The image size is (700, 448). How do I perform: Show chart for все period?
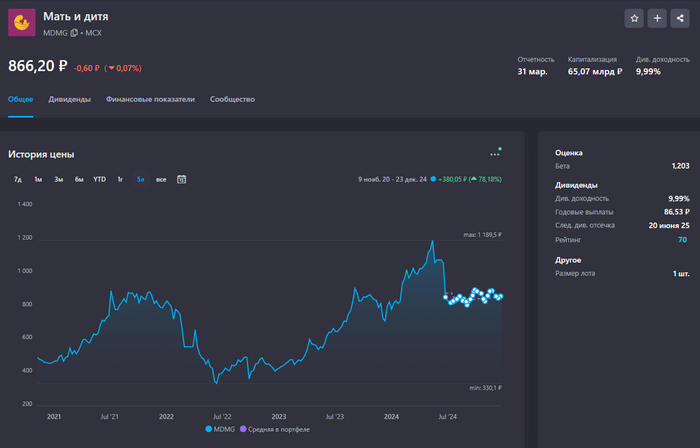tap(161, 179)
